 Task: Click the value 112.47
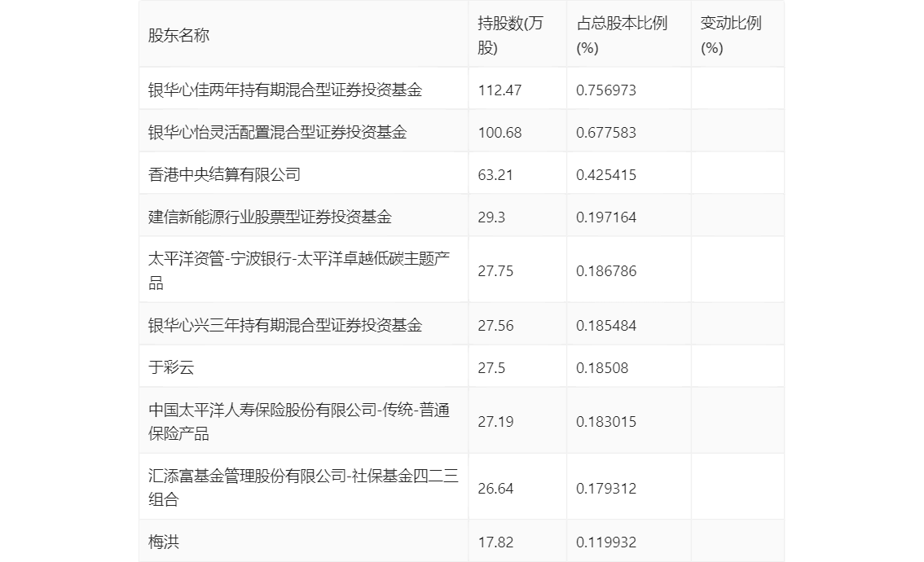[499, 90]
